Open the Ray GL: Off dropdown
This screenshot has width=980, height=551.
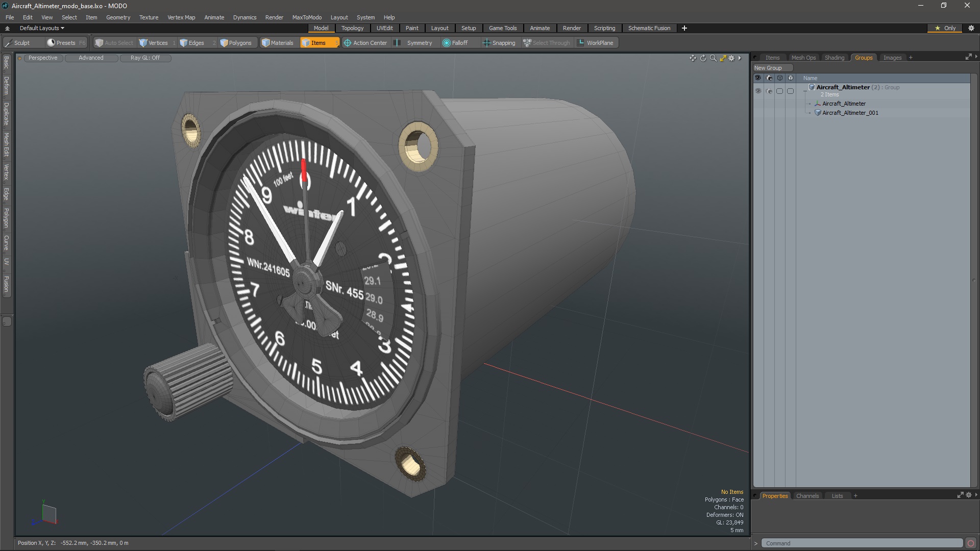(x=145, y=58)
